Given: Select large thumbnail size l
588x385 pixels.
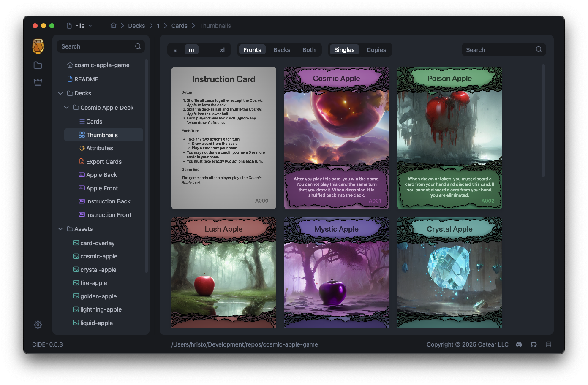Looking at the screenshot, I should coord(207,50).
